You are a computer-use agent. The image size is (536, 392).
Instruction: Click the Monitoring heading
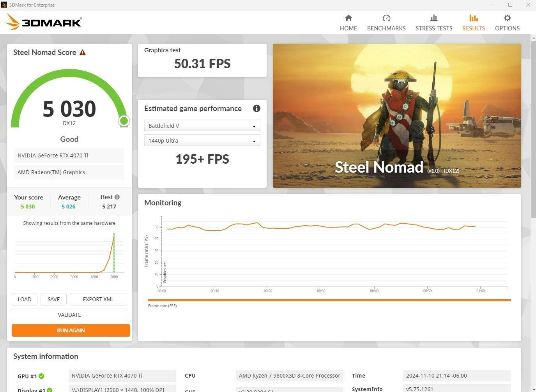coord(163,203)
